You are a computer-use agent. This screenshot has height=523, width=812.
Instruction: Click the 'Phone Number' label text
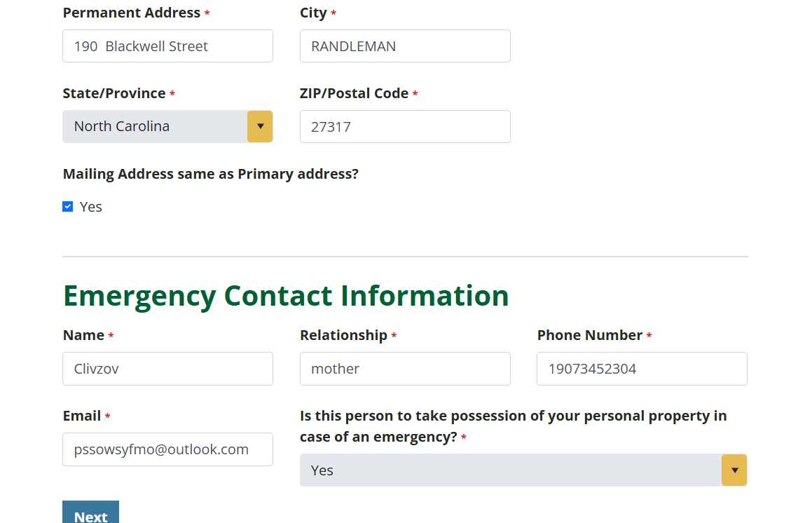[589, 335]
